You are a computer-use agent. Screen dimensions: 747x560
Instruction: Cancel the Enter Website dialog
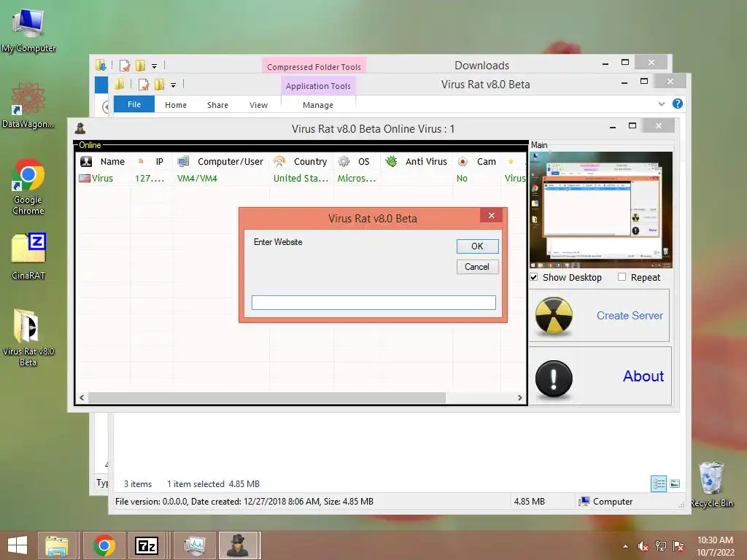point(477,267)
